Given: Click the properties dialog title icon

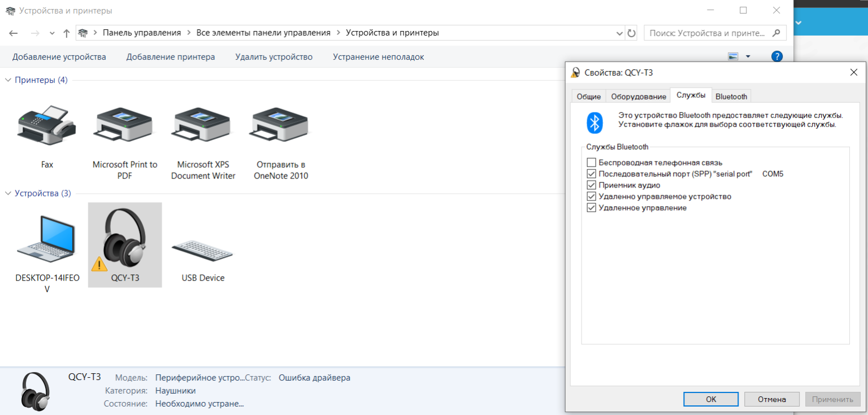Looking at the screenshot, I should [575, 72].
